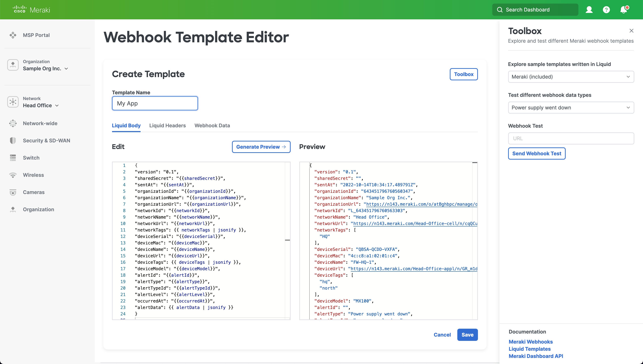This screenshot has height=364, width=643.
Task: Switch to the Liquid Headers tab
Action: pyautogui.click(x=167, y=126)
